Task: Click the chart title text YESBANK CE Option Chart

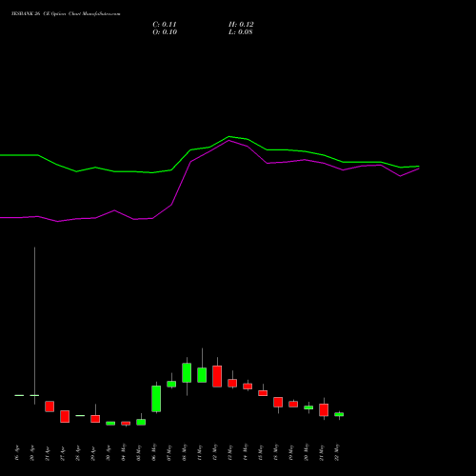Action: coord(66,13)
